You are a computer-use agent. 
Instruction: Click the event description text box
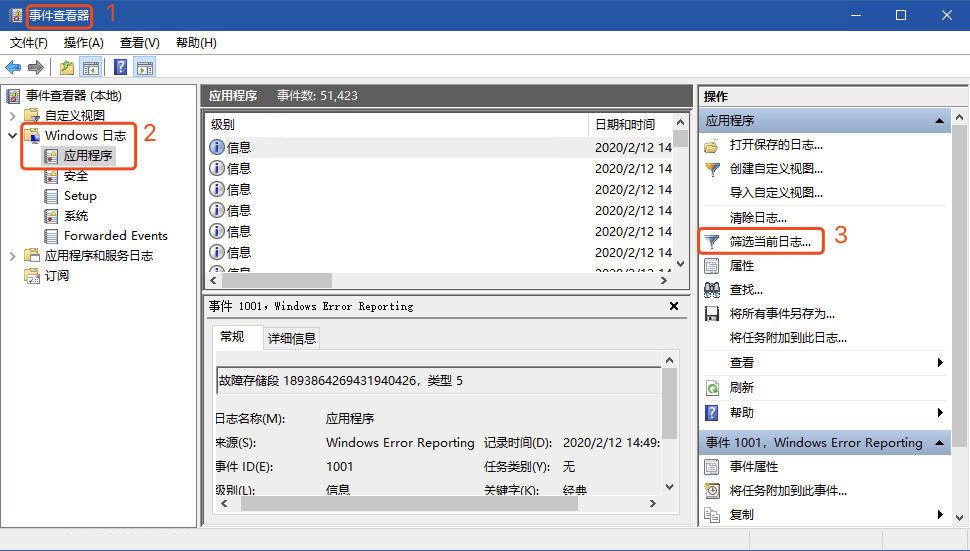tap(439, 381)
